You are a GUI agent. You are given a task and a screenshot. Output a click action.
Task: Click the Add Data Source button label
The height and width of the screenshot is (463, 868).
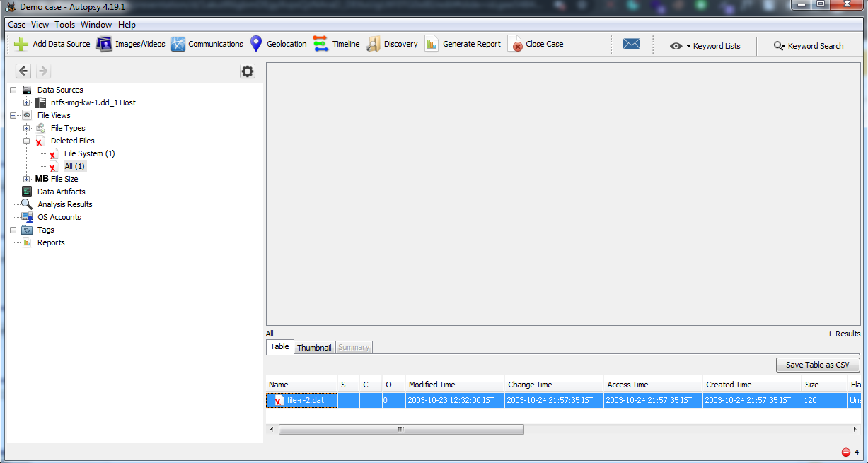click(x=62, y=44)
